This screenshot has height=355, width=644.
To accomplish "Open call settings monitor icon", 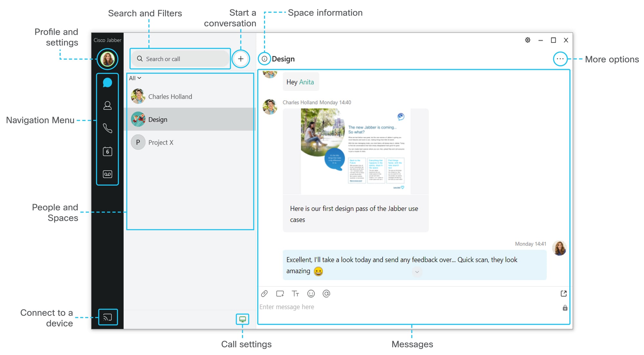I will [242, 319].
